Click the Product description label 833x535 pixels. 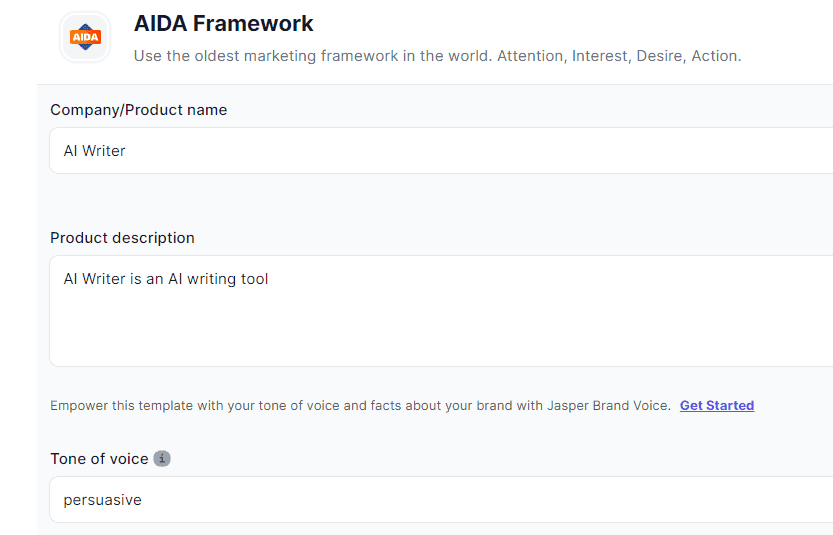coord(122,238)
